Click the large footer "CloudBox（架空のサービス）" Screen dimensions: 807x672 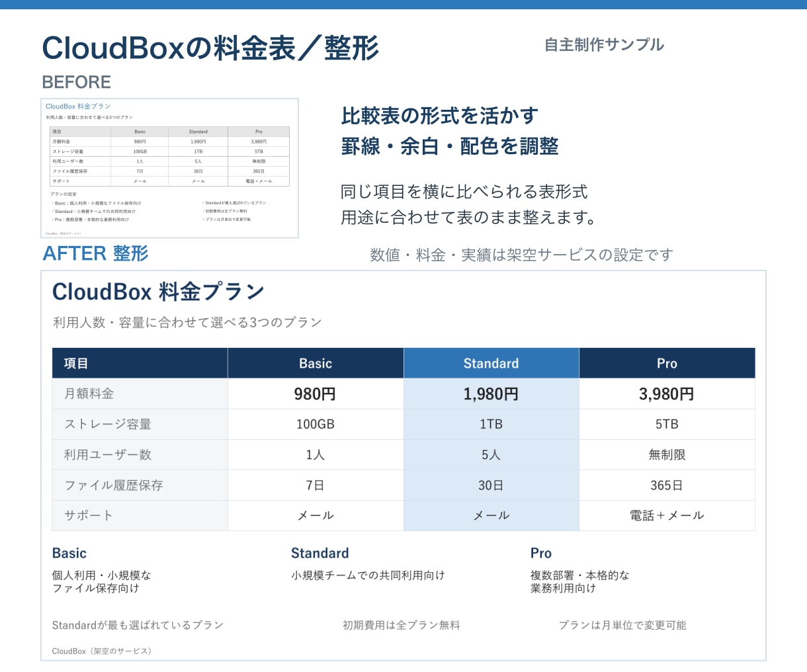104,651
